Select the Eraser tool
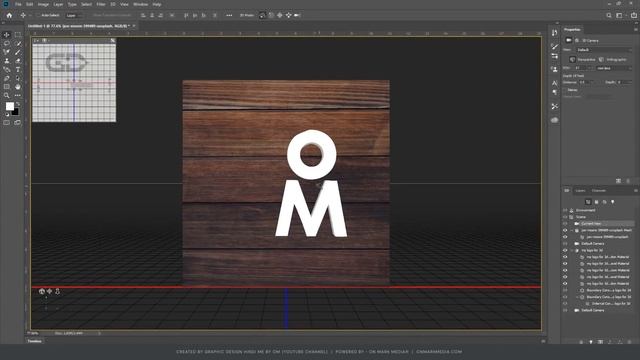Image resolution: width=640 pixels, height=360 pixels. pyautogui.click(x=18, y=60)
